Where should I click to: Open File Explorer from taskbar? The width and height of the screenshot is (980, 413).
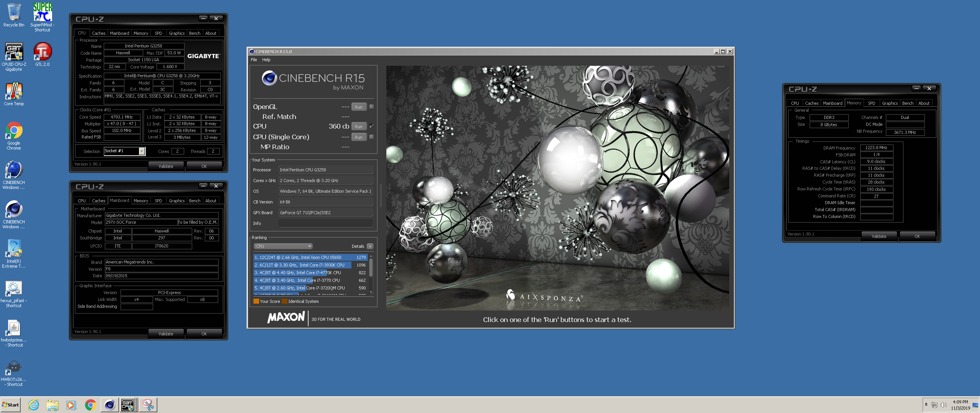[52, 405]
